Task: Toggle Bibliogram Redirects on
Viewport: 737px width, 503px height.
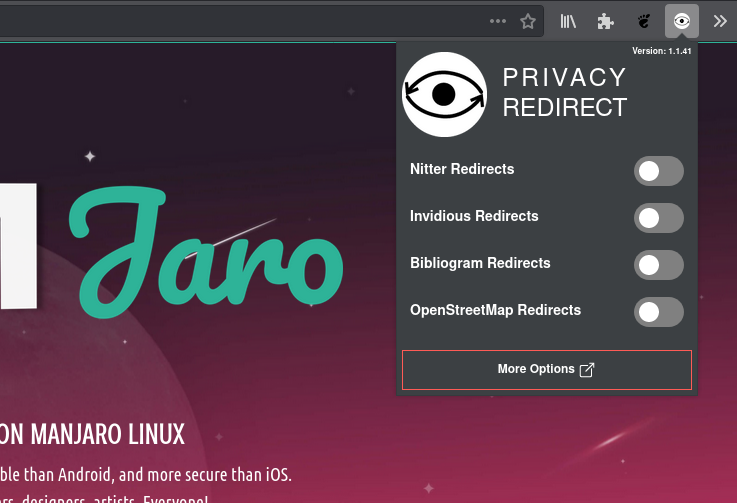Action: pos(658,265)
